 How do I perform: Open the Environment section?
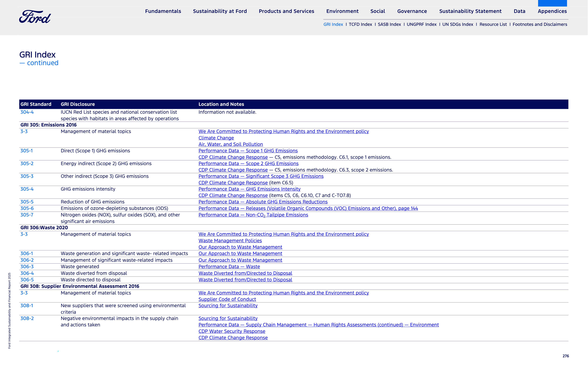pyautogui.click(x=342, y=11)
